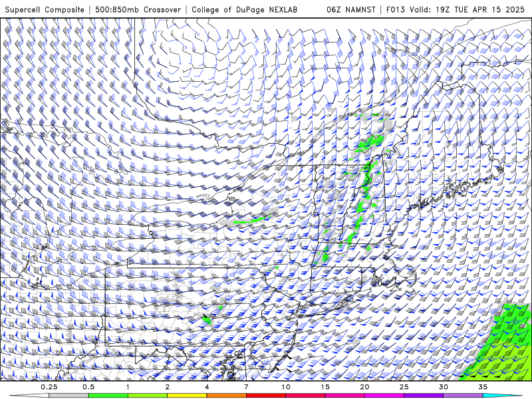Click the red 7–10 legend color segment
This screenshot has height=399, width=532.
pyautogui.click(x=265, y=396)
